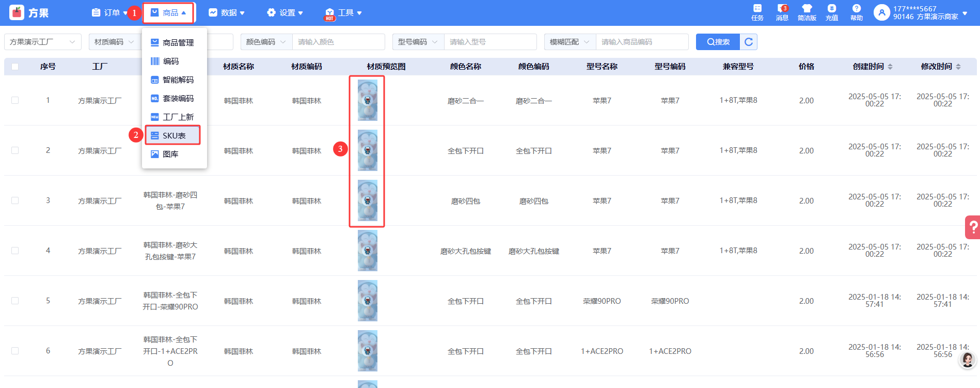
Task: Select 工厂上新 from the menu
Action: tap(175, 117)
